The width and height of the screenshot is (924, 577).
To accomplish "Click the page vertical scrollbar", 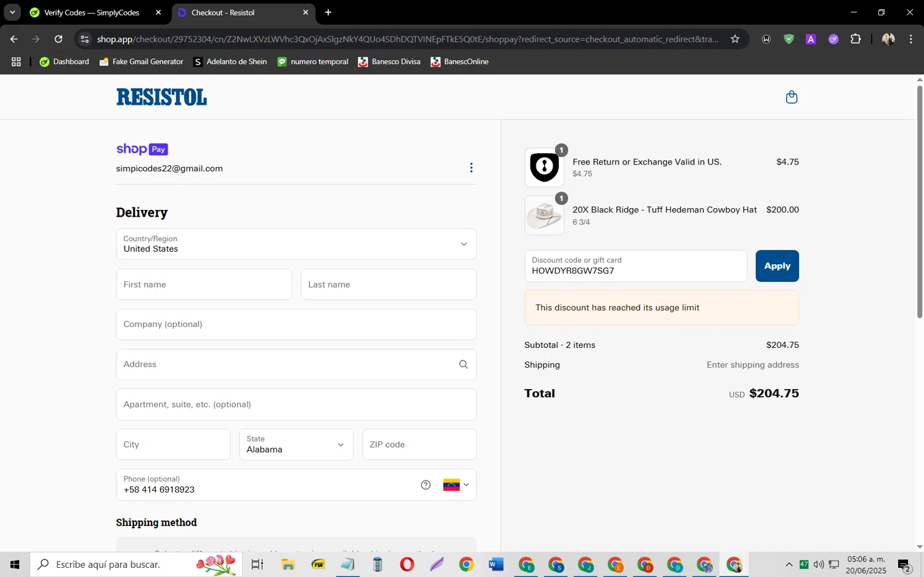I will [920, 202].
